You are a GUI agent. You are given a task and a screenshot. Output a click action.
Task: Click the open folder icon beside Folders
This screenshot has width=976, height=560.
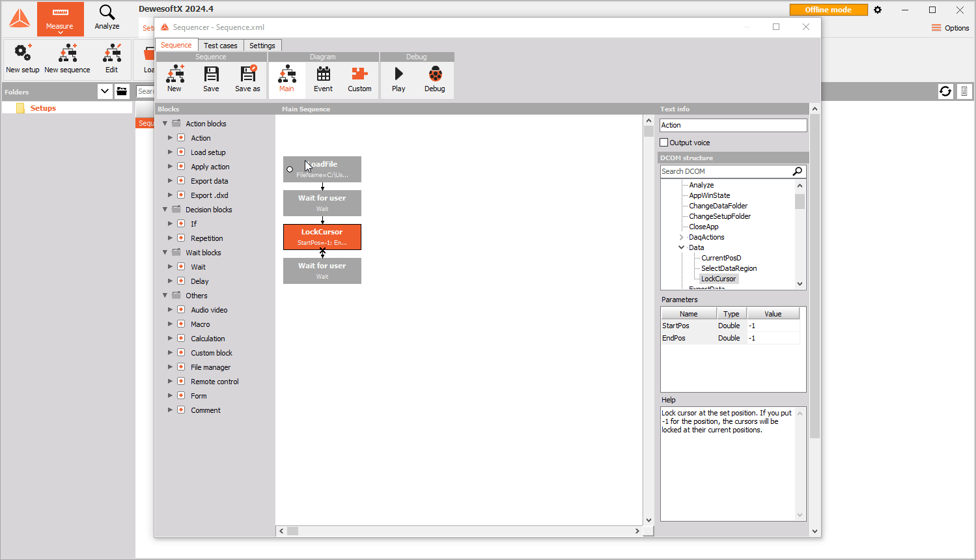click(122, 91)
